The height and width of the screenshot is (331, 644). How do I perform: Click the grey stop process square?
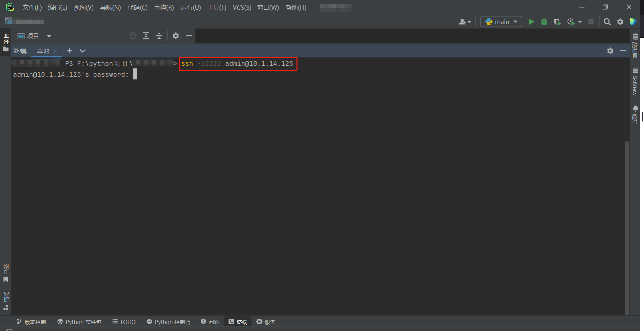(x=591, y=21)
